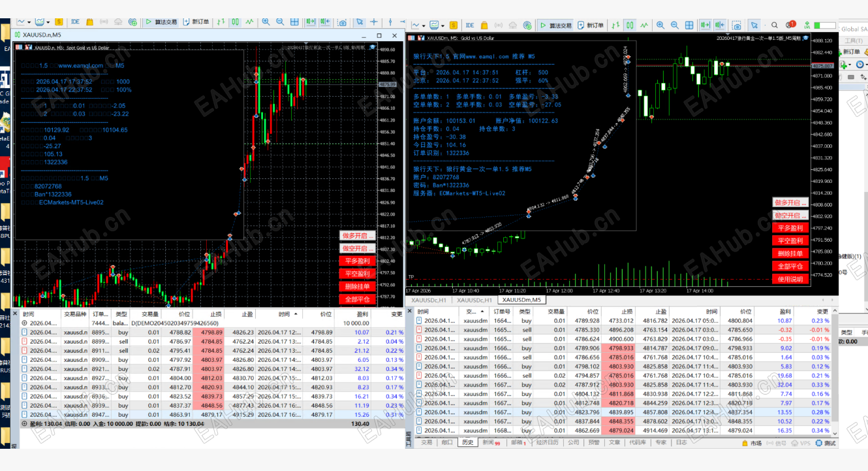The image size is (868, 471).
Task: Toggle candlestick chart mode in left terminal toolbar
Action: [x=235, y=22]
